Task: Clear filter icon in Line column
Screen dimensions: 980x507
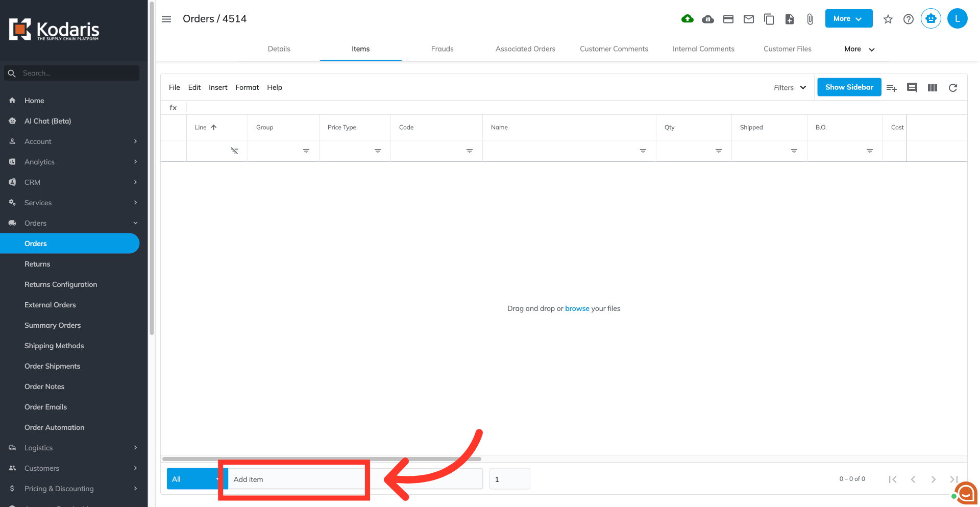Action: pyautogui.click(x=235, y=151)
